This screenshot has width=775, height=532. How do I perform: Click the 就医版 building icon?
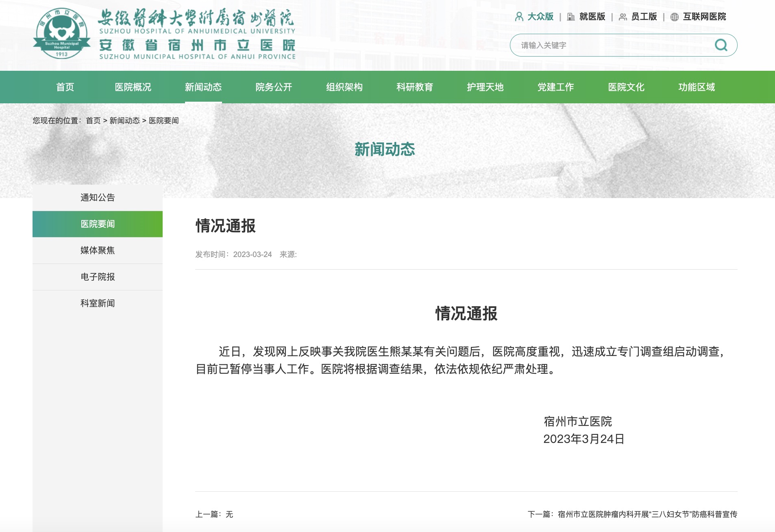(571, 17)
